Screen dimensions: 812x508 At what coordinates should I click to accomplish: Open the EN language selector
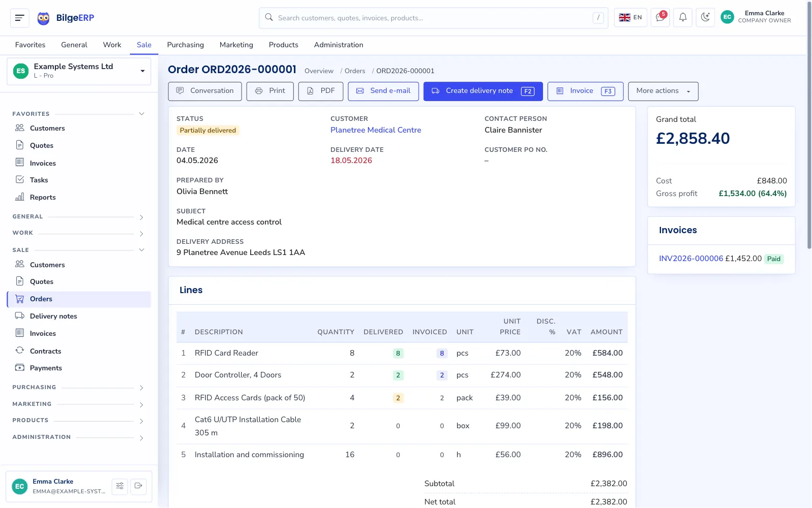(x=631, y=17)
